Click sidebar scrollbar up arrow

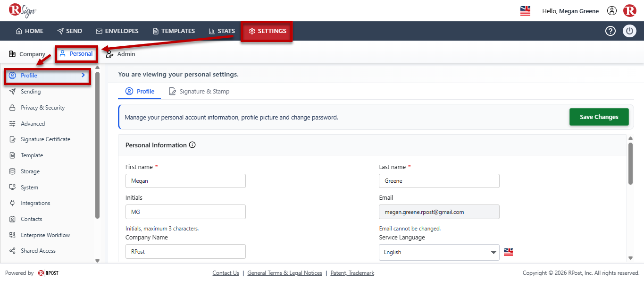[97, 67]
